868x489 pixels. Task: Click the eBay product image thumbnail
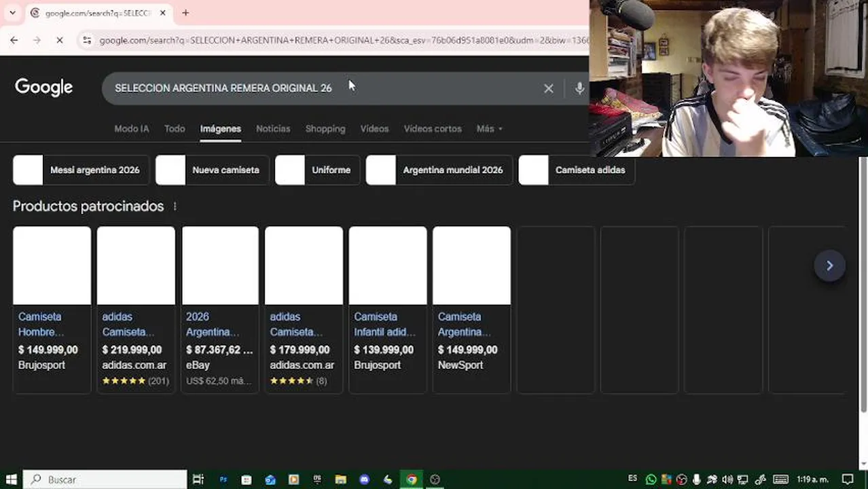point(220,266)
